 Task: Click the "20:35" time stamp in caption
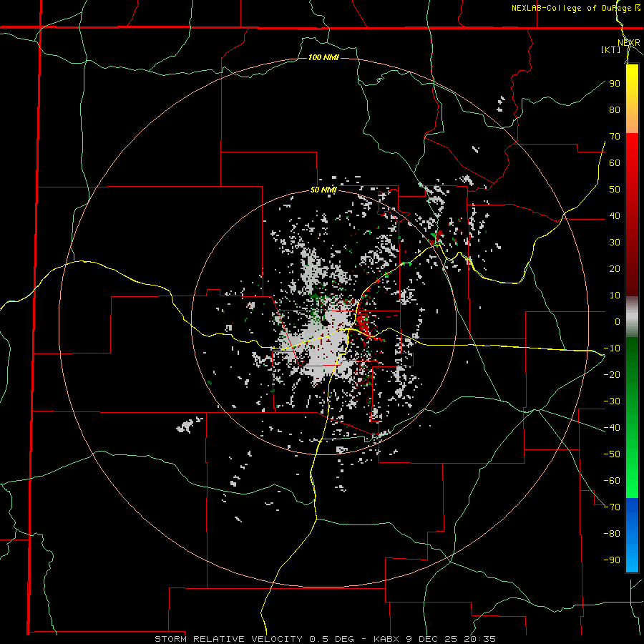[479, 639]
